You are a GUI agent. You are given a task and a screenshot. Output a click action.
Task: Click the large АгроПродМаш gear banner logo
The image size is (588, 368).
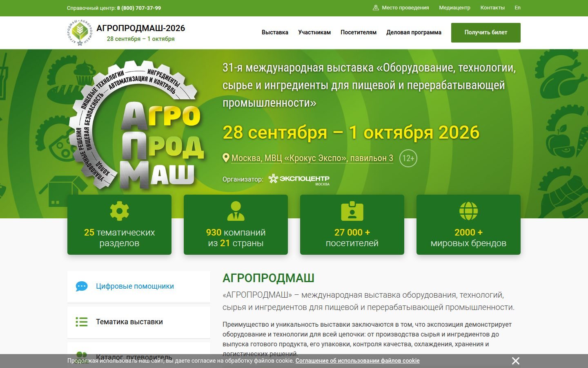(x=137, y=126)
